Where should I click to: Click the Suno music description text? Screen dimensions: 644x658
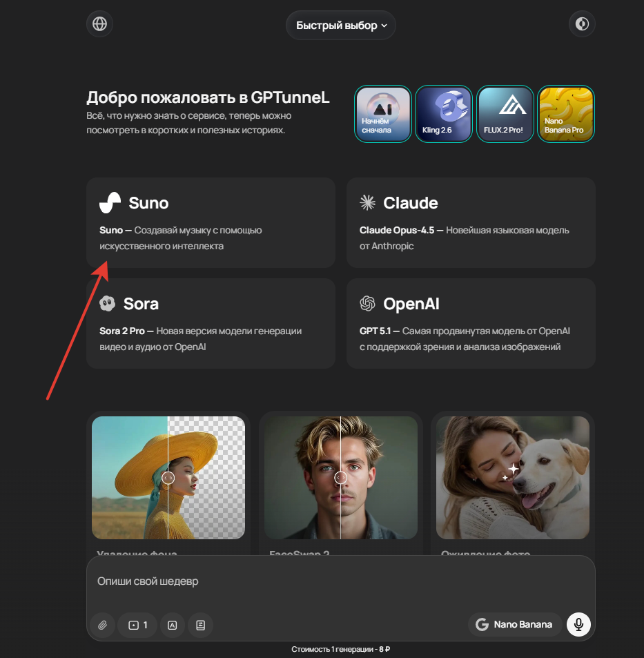pos(180,238)
